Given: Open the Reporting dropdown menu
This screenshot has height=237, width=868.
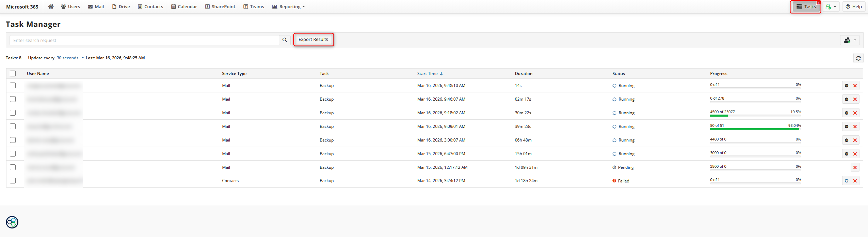Looking at the screenshot, I should pyautogui.click(x=288, y=6).
